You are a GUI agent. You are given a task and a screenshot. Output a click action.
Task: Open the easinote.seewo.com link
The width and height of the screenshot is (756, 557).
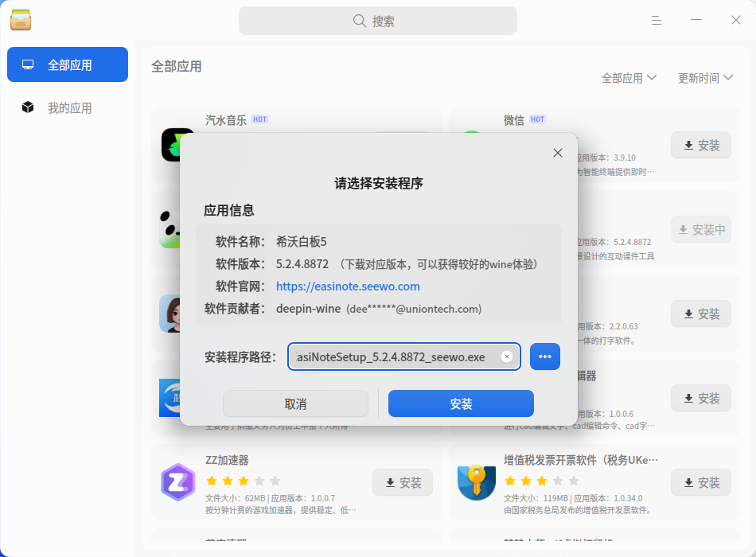[348, 286]
